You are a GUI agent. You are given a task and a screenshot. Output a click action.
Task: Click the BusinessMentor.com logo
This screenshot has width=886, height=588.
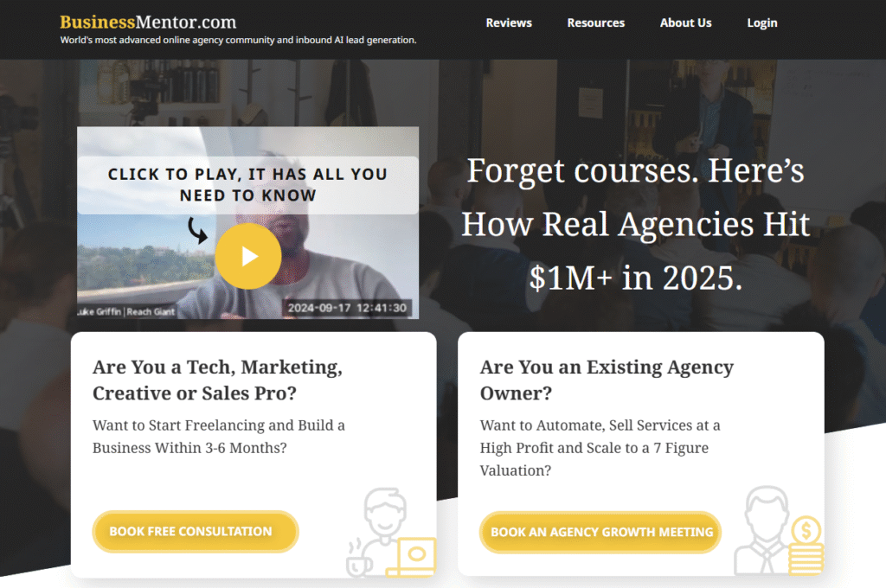[148, 22]
